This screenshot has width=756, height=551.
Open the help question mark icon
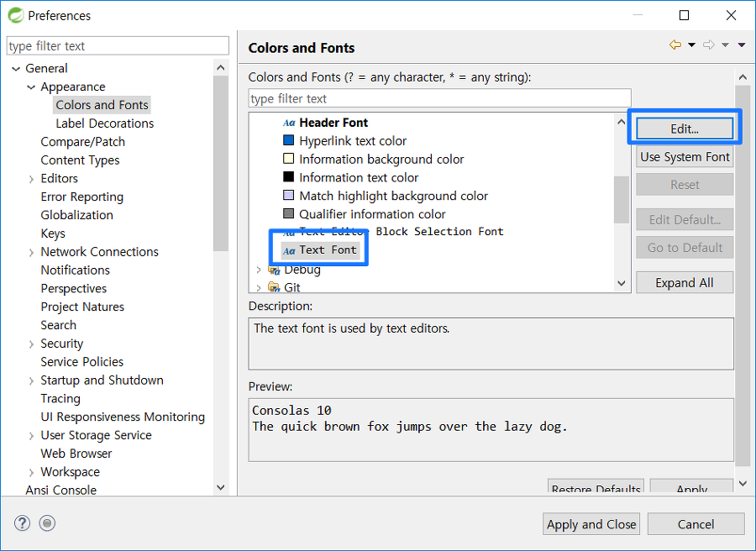22,523
